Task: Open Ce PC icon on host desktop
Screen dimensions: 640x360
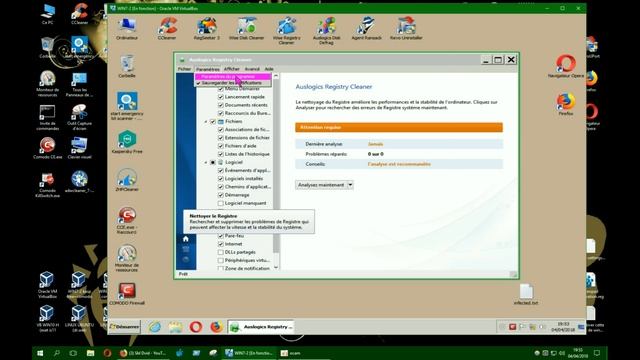Action: coord(47,14)
